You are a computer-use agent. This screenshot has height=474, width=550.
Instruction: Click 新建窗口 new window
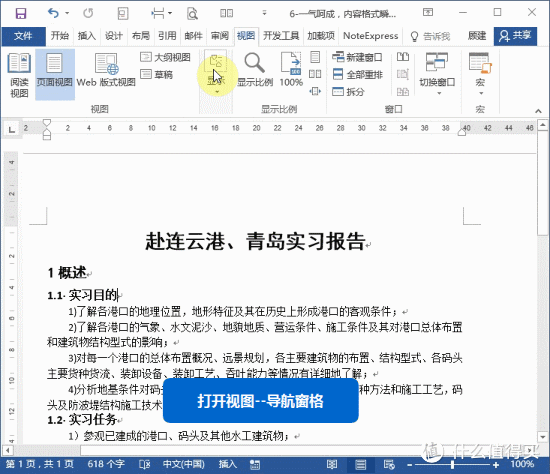357,57
